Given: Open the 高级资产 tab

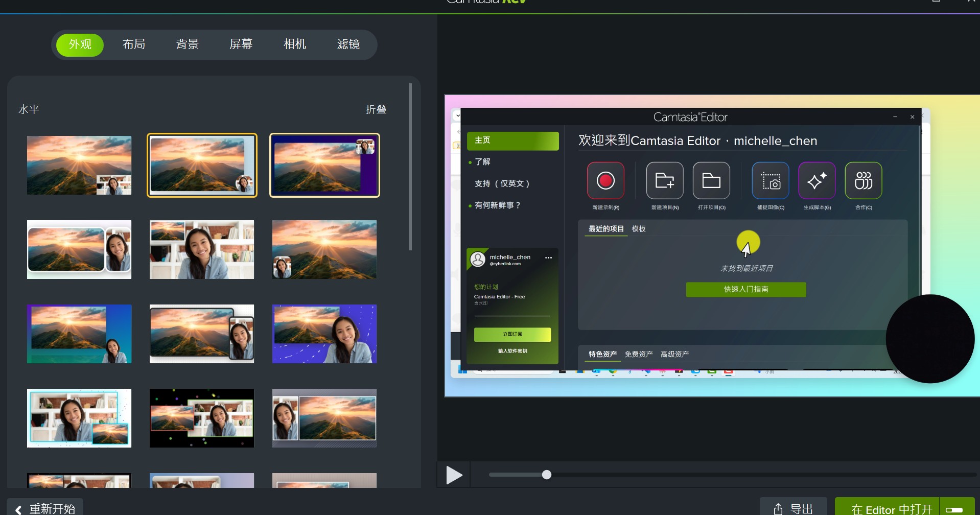Looking at the screenshot, I should coord(674,354).
